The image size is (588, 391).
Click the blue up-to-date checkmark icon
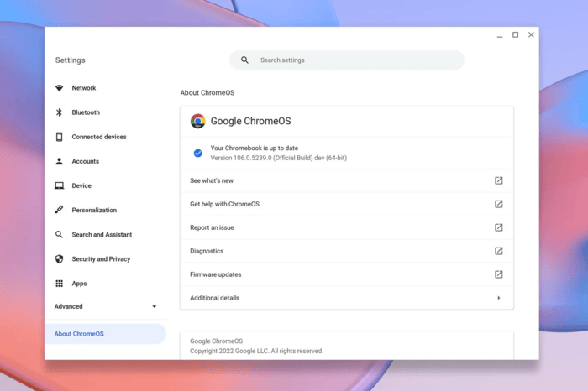point(198,154)
